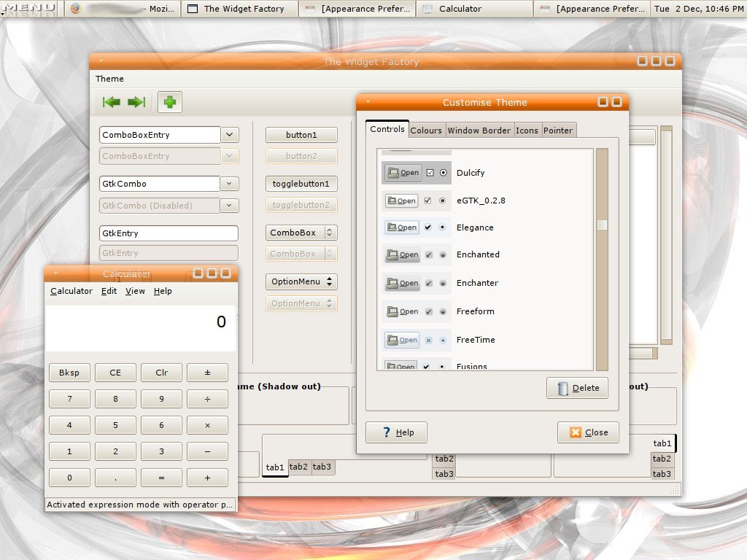747x560 pixels.
Task: Click the trash icon on the Delete button
Action: pos(562,388)
